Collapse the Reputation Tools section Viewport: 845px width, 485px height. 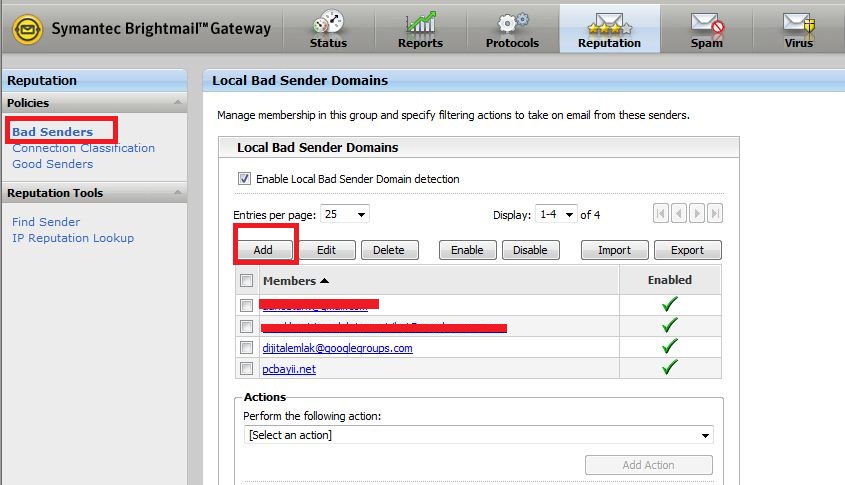point(177,192)
